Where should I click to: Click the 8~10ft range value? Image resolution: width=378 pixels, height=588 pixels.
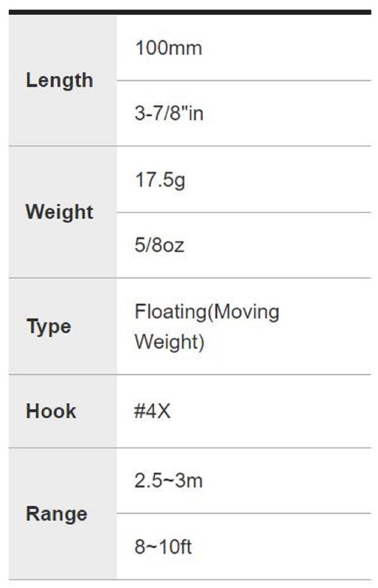coord(163,547)
